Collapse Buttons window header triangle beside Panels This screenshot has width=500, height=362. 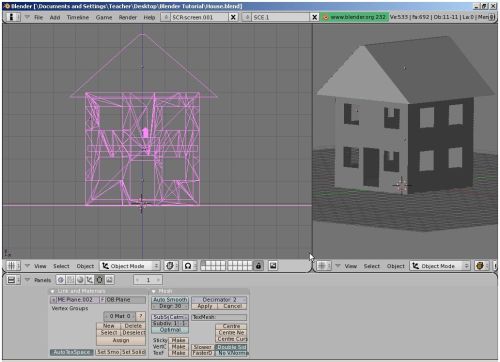[x=27, y=280]
